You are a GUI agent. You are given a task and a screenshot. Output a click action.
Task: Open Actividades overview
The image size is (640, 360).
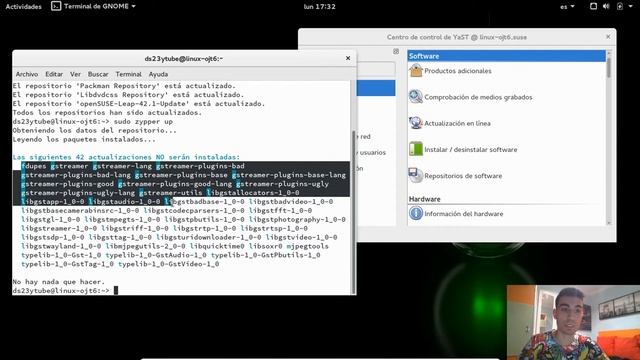pyautogui.click(x=23, y=6)
